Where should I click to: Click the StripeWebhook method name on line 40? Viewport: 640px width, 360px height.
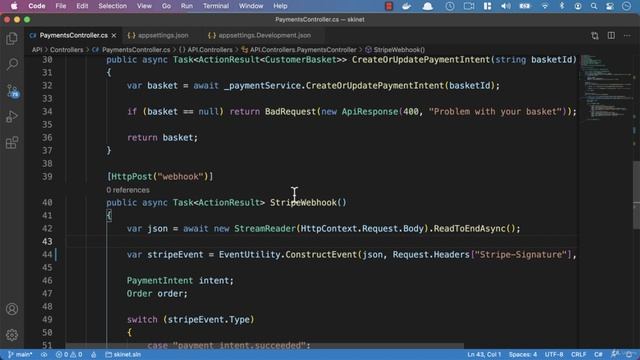303,202
